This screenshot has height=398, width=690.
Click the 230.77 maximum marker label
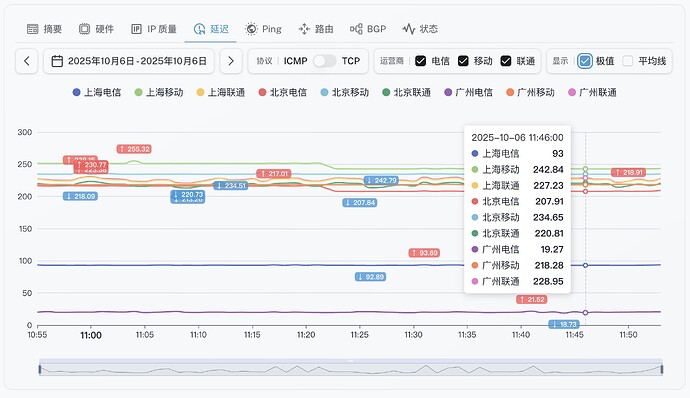pos(91,165)
